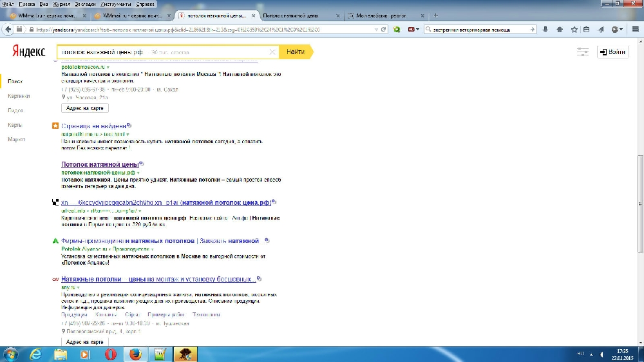Open the address bar history dropdown arrow
644x362 pixels.
tap(376, 30)
